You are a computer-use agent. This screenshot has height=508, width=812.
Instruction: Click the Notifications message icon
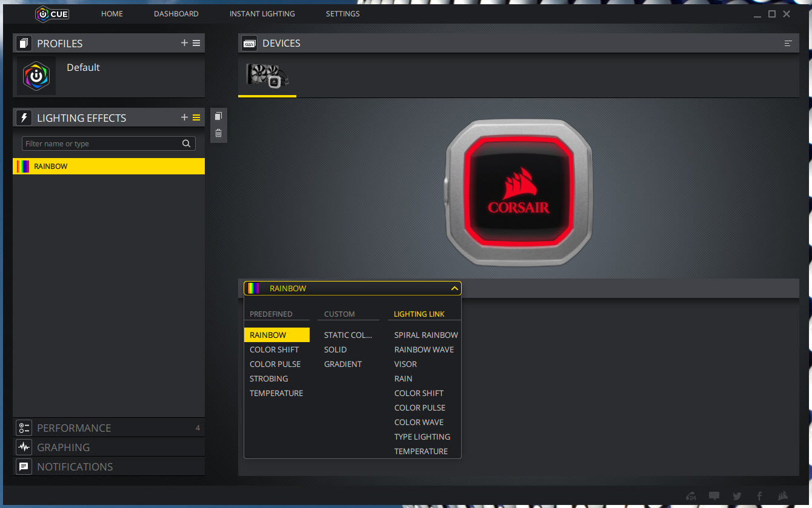click(x=24, y=466)
